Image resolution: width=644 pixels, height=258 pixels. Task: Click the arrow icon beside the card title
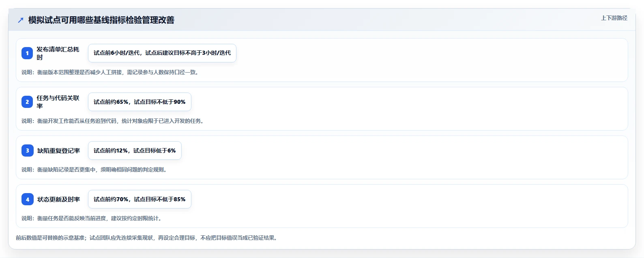point(21,20)
